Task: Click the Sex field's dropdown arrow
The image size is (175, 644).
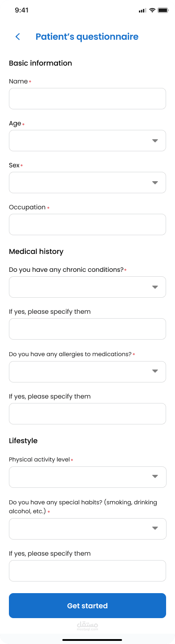Action: pyautogui.click(x=155, y=183)
